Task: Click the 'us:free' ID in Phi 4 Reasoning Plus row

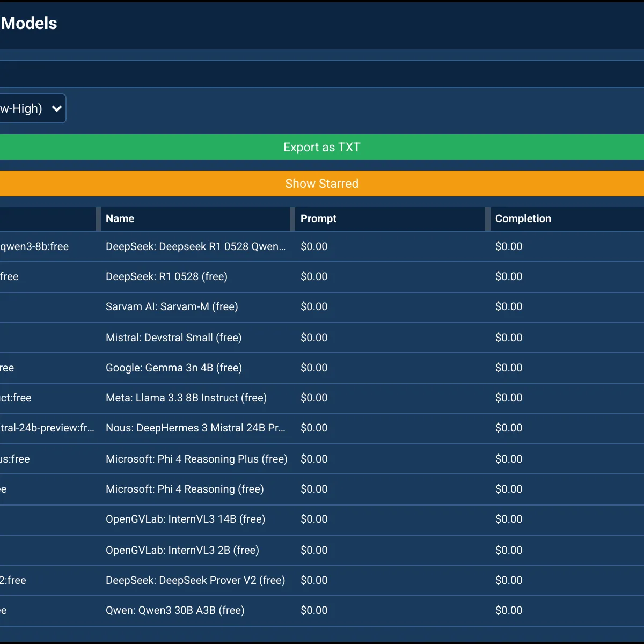Action: click(15, 459)
